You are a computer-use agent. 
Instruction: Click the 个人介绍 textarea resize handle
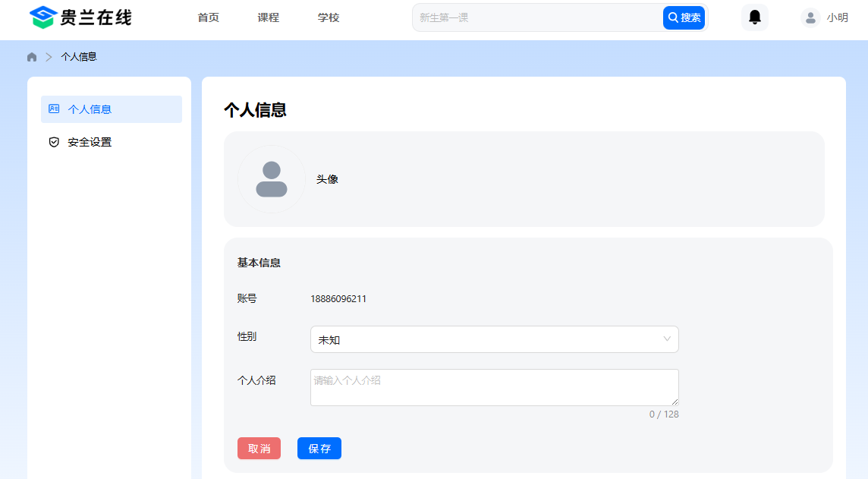(675, 402)
